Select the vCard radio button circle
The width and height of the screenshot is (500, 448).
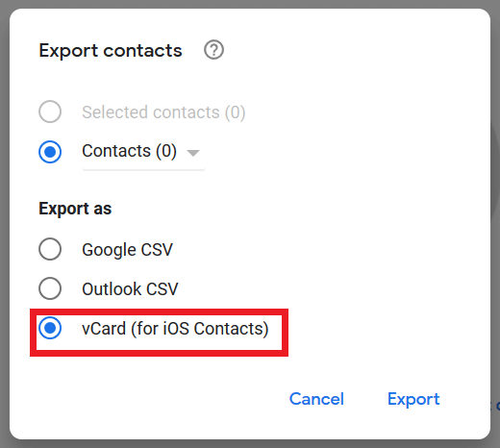50,328
